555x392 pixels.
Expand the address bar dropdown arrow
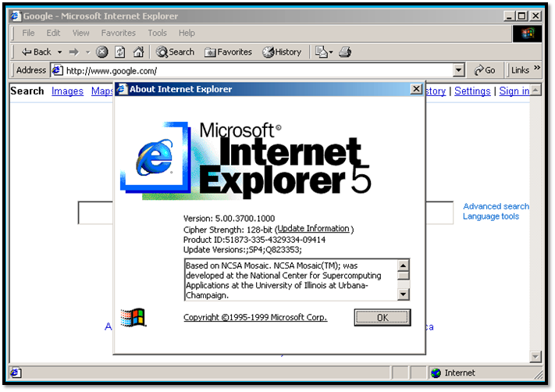click(x=458, y=70)
